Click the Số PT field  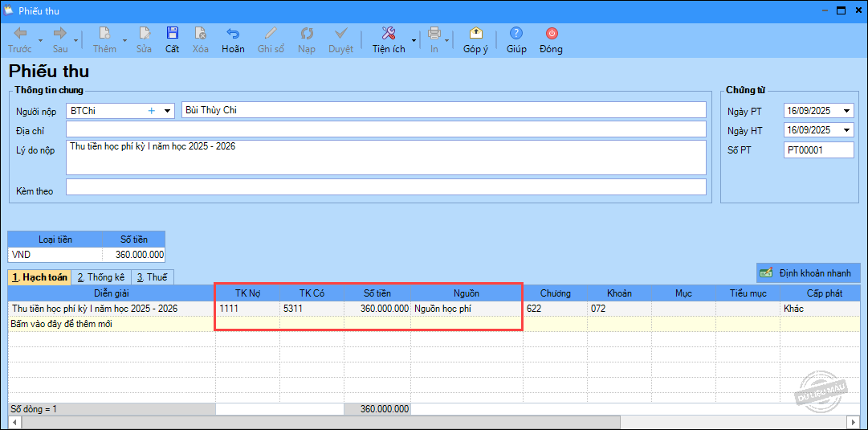click(x=817, y=150)
